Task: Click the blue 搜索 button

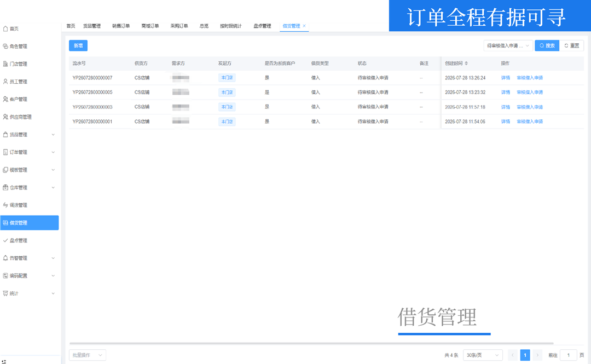Action: tap(547, 45)
